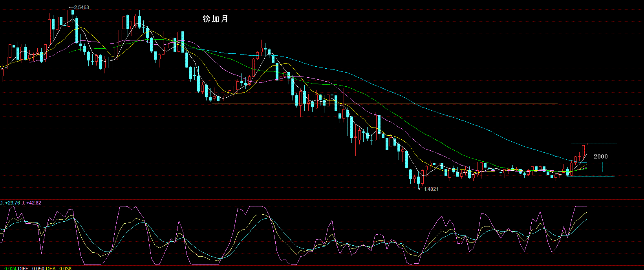This screenshot has width=644, height=270.
Task: Click the MACD value DEA: -0.038
Action: [59, 268]
